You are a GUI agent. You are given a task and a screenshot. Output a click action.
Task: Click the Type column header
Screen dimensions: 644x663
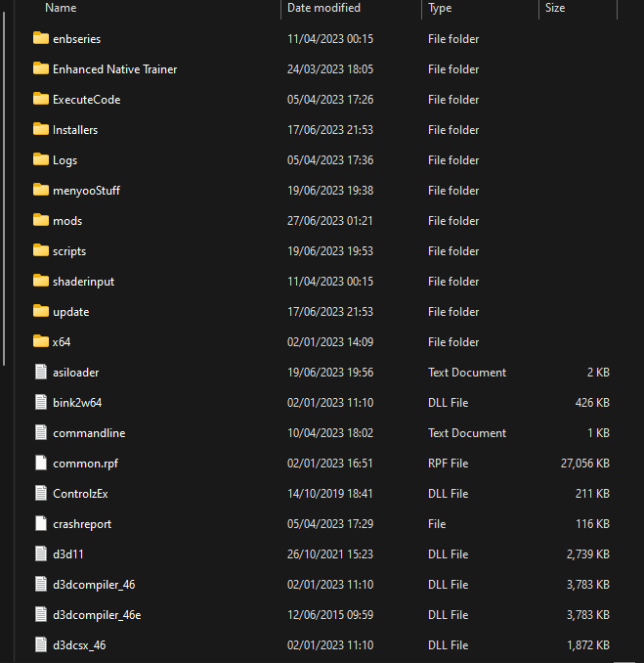point(440,8)
